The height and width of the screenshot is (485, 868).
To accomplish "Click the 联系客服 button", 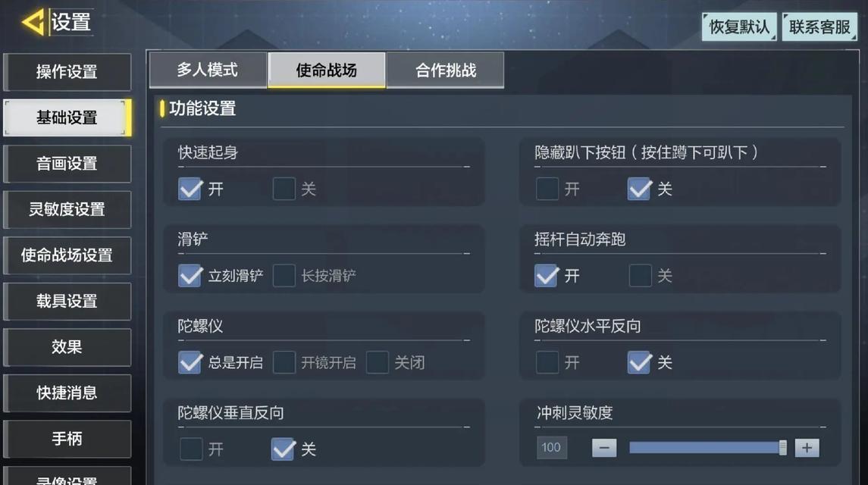I will 819,27.
